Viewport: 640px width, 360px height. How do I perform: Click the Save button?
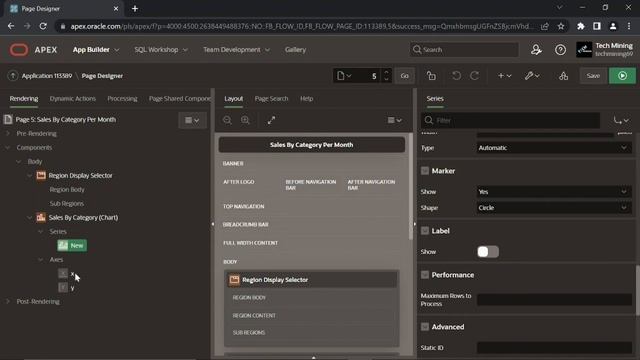click(x=593, y=76)
